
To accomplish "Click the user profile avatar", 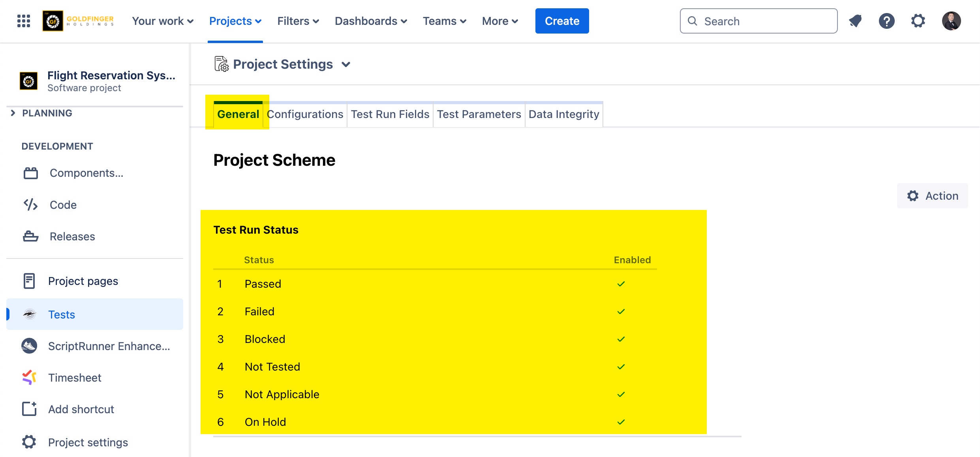I will [x=951, y=21].
